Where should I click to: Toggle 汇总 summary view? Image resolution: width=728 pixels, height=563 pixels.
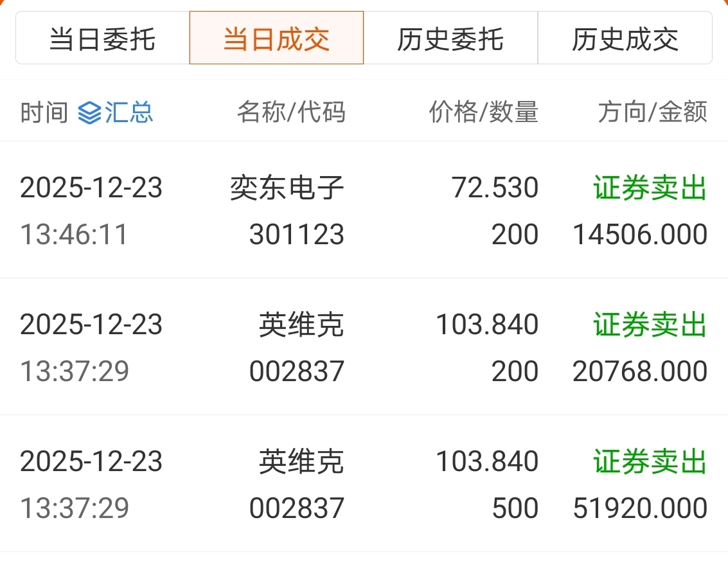(x=115, y=113)
